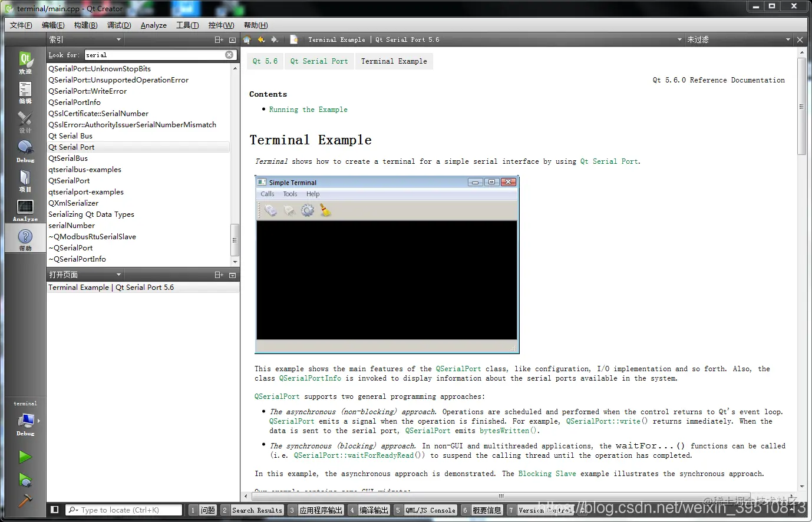Open 打开页面 panel type dropdown
812x522 pixels.
click(x=85, y=275)
